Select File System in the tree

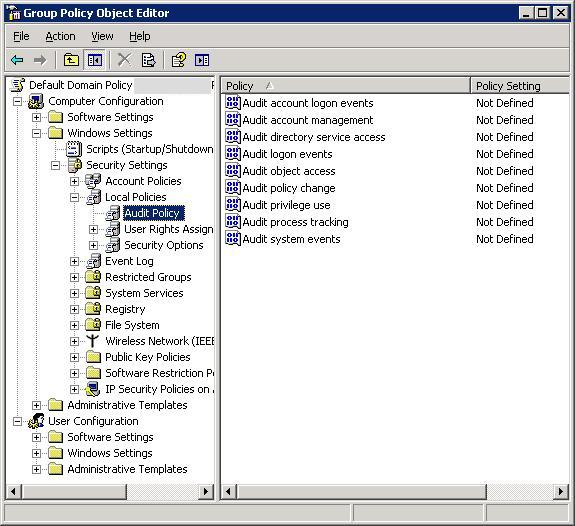(132, 325)
